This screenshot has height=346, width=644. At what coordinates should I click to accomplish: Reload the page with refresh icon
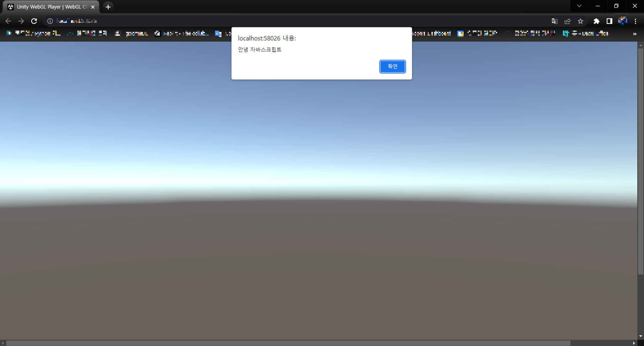click(x=34, y=21)
